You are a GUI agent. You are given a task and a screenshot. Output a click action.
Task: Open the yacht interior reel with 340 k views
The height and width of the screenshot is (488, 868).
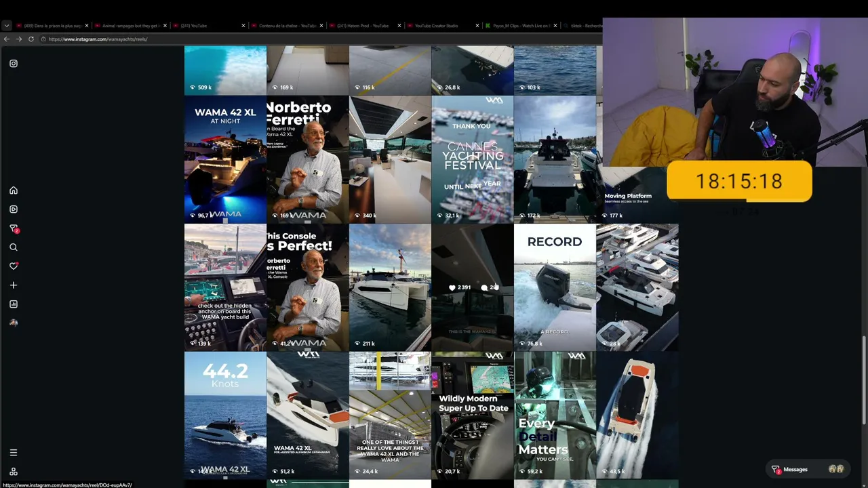[x=390, y=159]
